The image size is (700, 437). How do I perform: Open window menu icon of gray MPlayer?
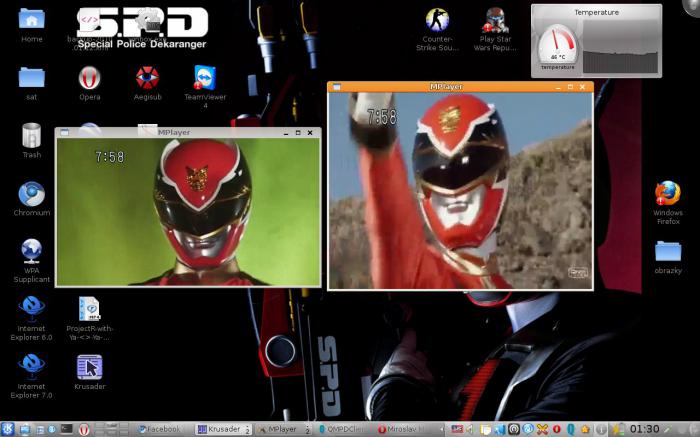click(64, 132)
